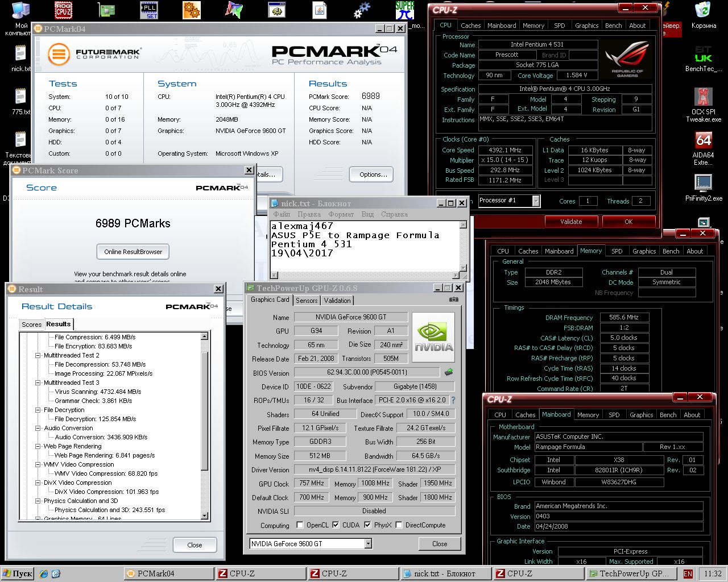Click inside the Notepad text area
Viewport: 728px width, 582px height.
pos(365,247)
